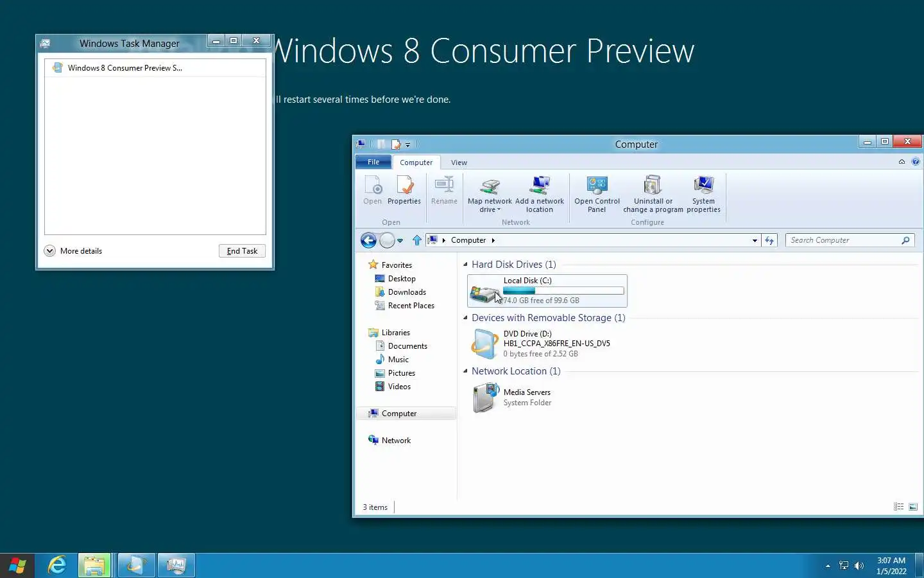Screen dimensions: 924x578
Task: Click Computer in the address breadcrumb
Action: coord(468,240)
